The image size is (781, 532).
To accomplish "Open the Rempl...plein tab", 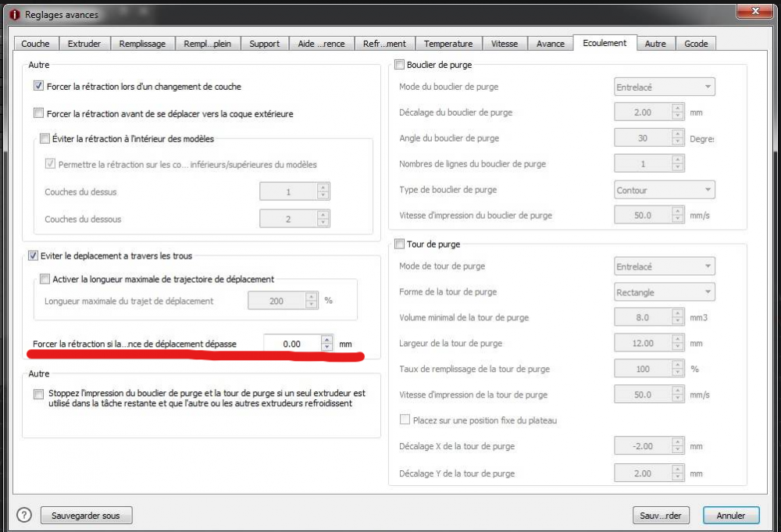I will pyautogui.click(x=207, y=43).
